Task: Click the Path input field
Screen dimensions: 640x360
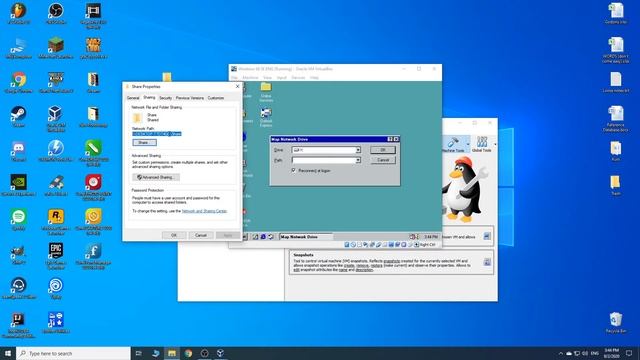Action: (324, 160)
